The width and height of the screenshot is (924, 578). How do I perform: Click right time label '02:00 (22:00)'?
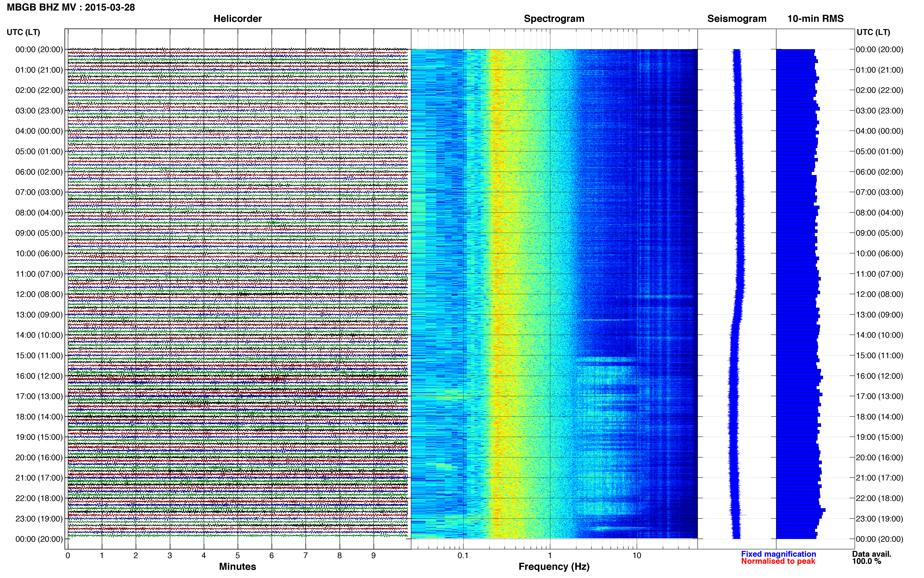point(879,90)
